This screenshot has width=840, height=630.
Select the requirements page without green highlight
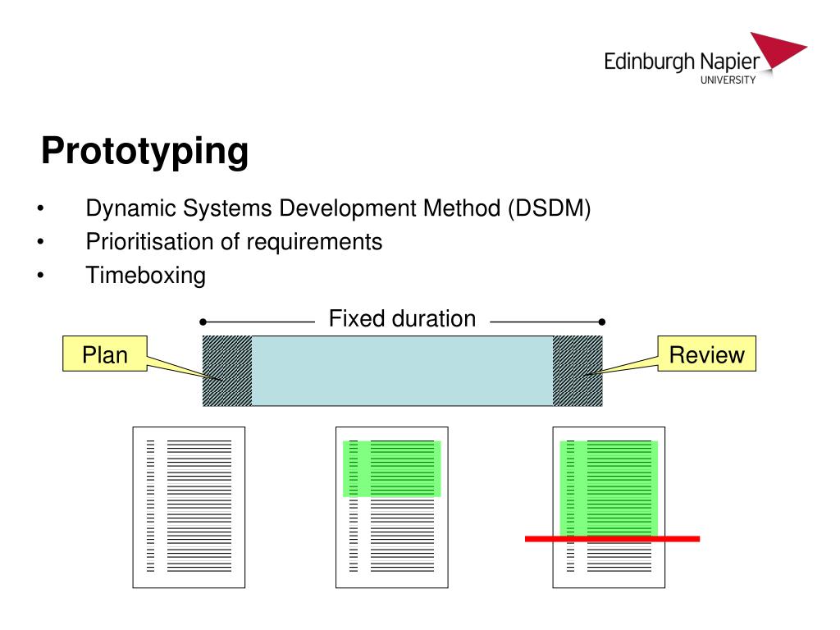click(189, 507)
